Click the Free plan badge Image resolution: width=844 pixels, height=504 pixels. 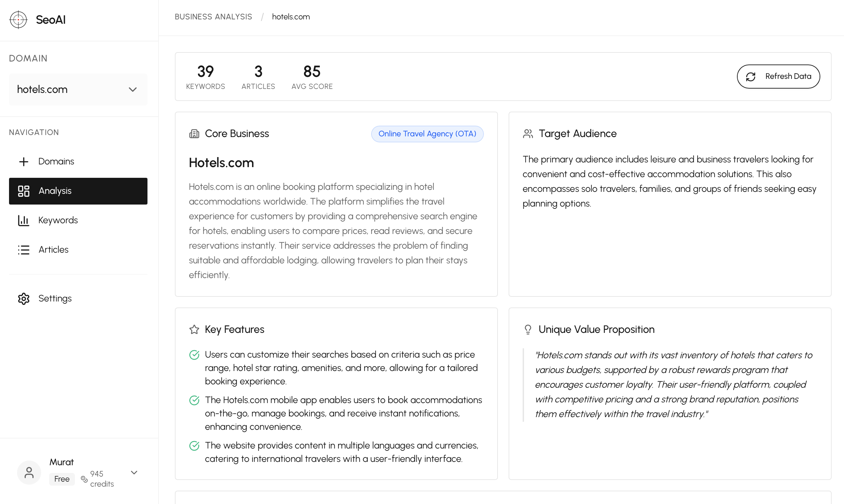tap(62, 479)
